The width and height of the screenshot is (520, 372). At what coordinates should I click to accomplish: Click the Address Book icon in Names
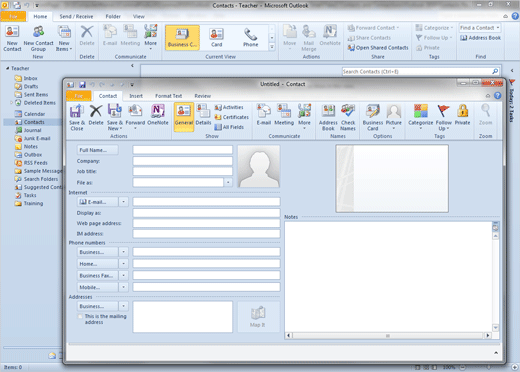click(x=328, y=117)
